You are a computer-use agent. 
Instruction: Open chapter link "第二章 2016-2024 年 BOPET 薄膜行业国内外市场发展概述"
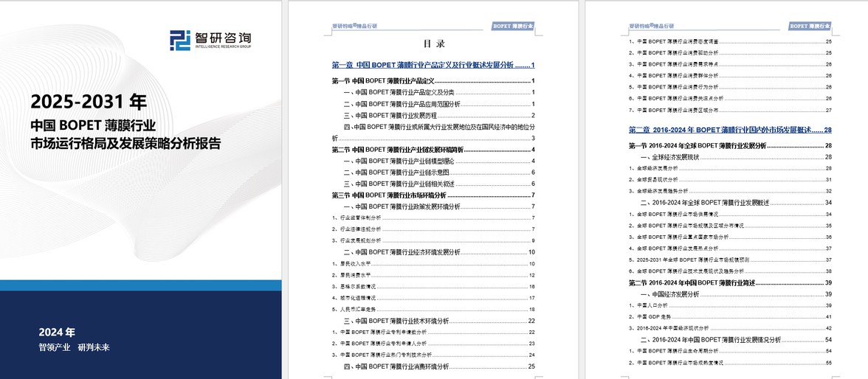click(x=730, y=130)
